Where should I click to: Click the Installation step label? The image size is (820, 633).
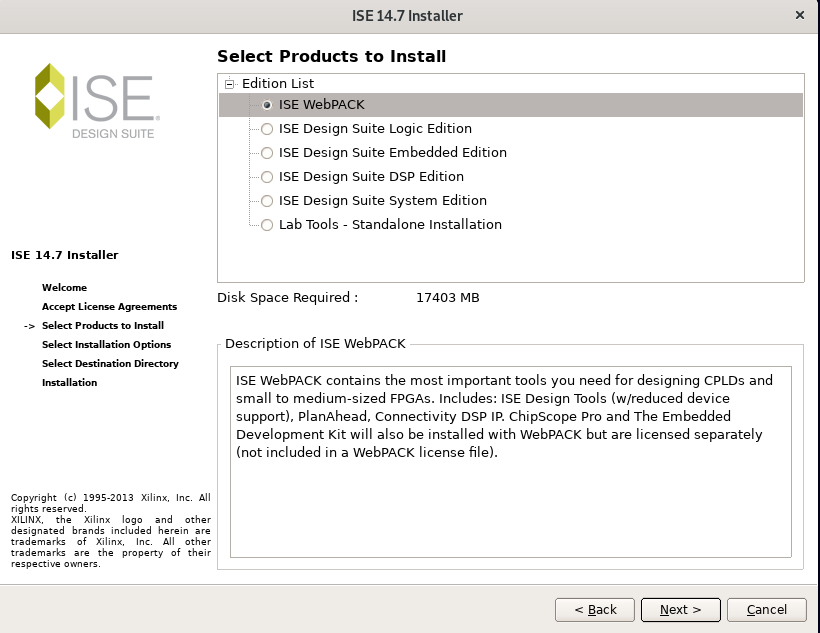click(x=70, y=382)
